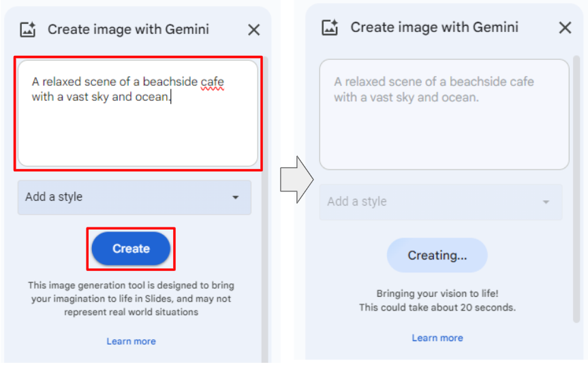
Task: Click the Creating... button in right panel
Action: click(437, 255)
